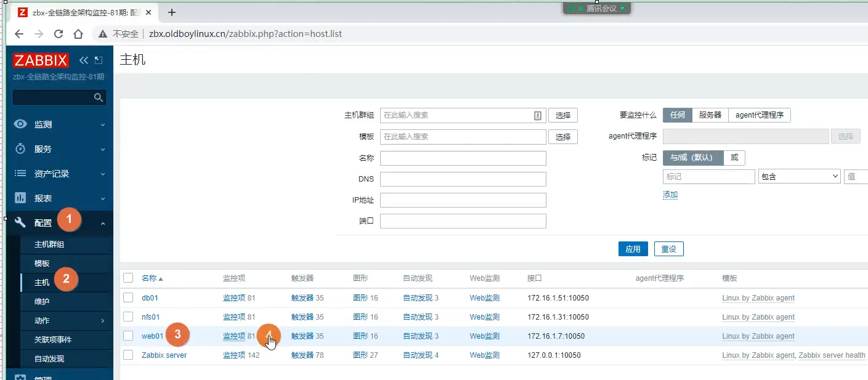Focus the IP地址 filter input
The width and height of the screenshot is (868, 380).
(463, 200)
